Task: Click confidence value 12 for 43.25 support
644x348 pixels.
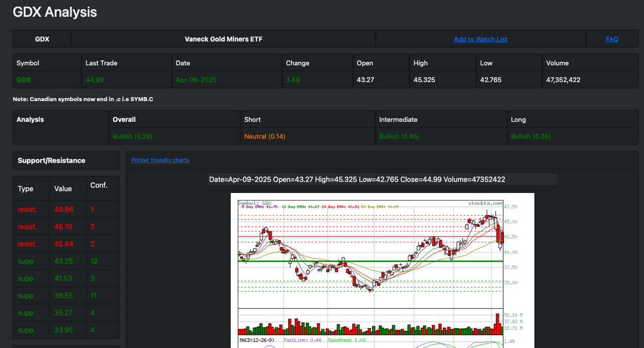Action: tap(94, 261)
